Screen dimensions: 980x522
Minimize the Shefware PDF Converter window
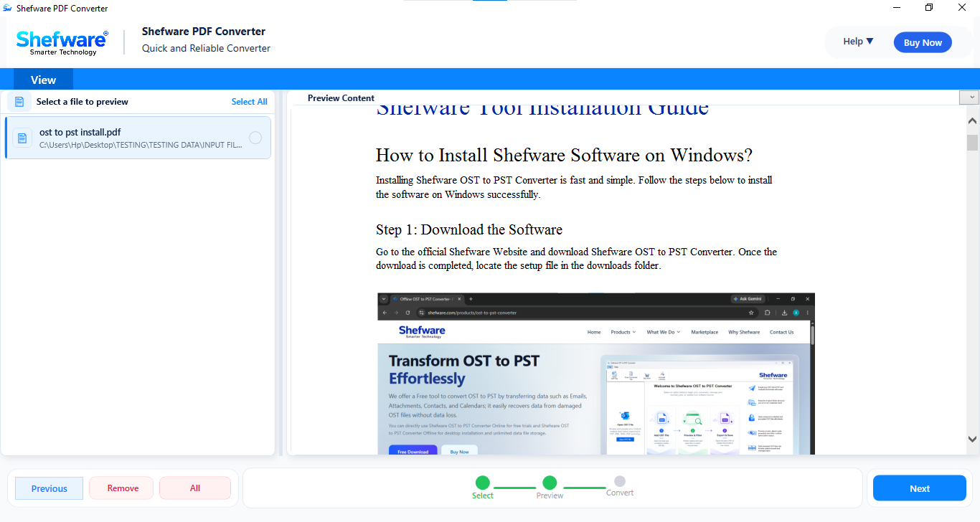897,8
